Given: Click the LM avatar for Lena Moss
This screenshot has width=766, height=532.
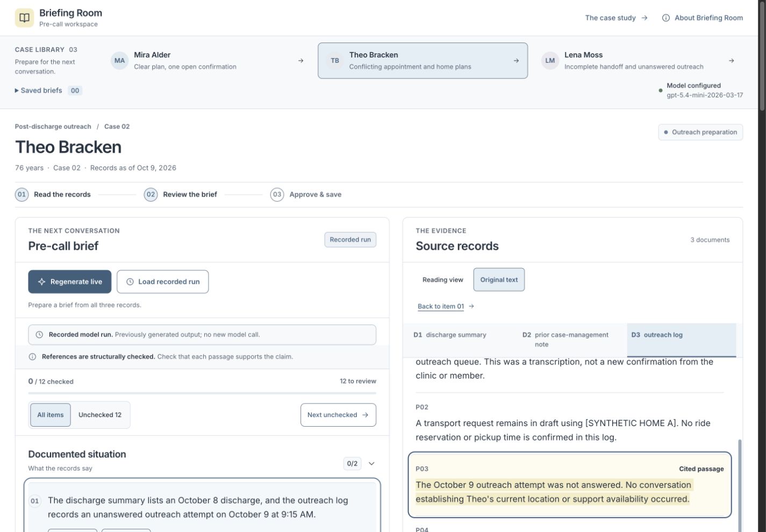Looking at the screenshot, I should (x=550, y=61).
